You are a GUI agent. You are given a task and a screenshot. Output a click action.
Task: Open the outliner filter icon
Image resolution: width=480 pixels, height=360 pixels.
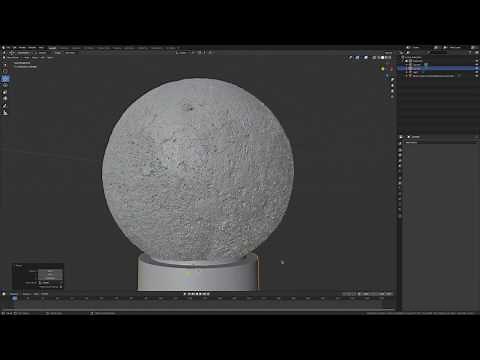[470, 53]
